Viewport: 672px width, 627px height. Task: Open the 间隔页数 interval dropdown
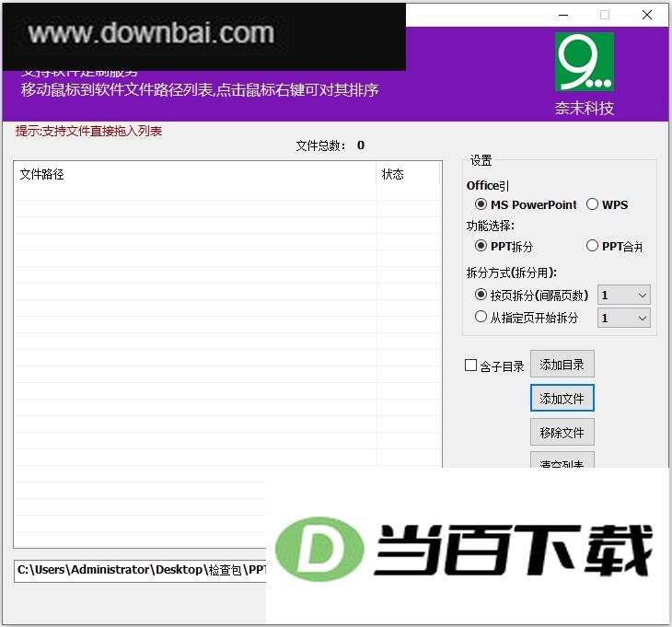coord(624,295)
